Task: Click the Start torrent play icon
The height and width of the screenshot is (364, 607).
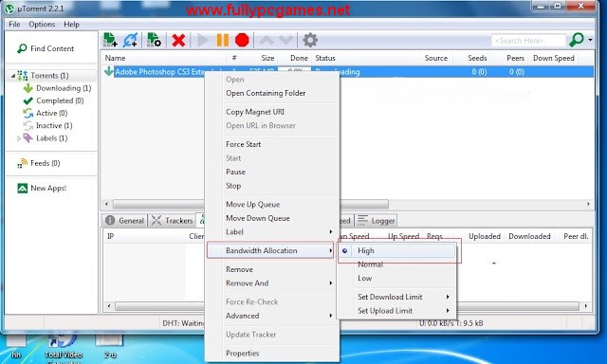Action: coord(203,40)
